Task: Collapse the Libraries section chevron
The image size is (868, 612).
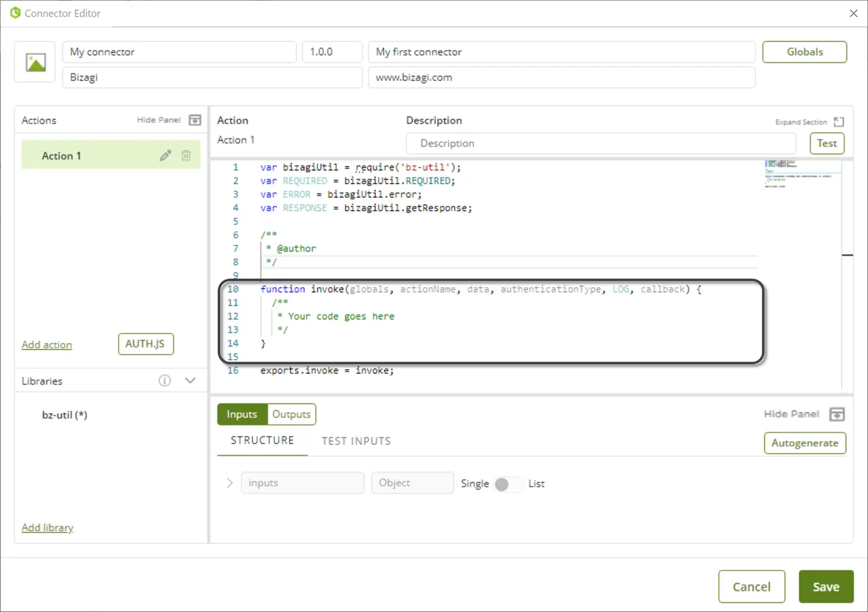Action: [190, 381]
